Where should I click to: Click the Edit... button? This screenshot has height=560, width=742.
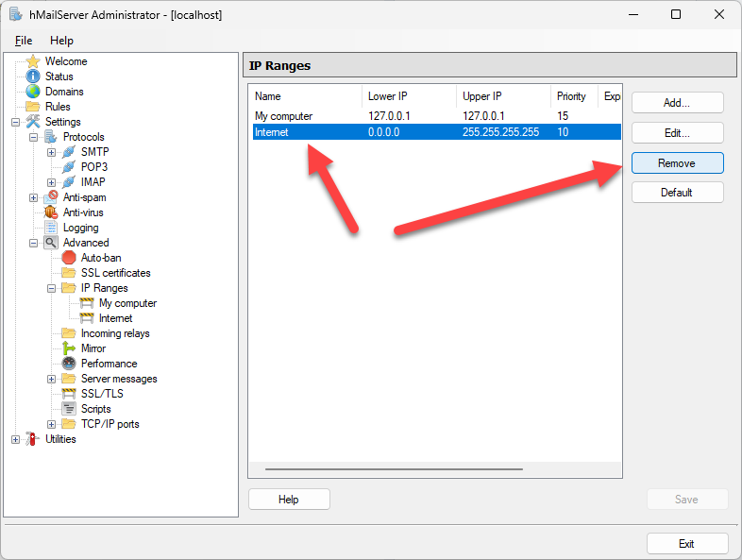click(x=677, y=133)
